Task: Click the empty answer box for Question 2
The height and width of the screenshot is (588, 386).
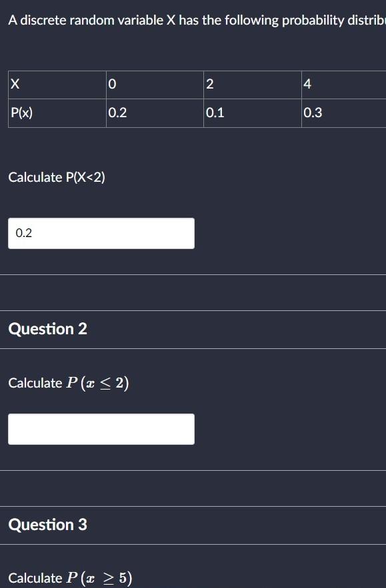Action: point(101,428)
